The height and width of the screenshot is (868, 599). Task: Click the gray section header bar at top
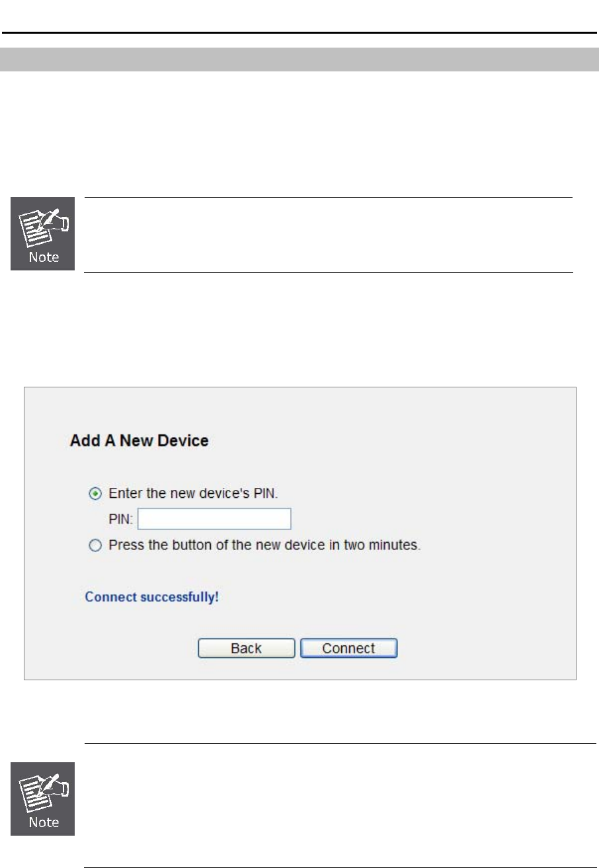point(299,59)
